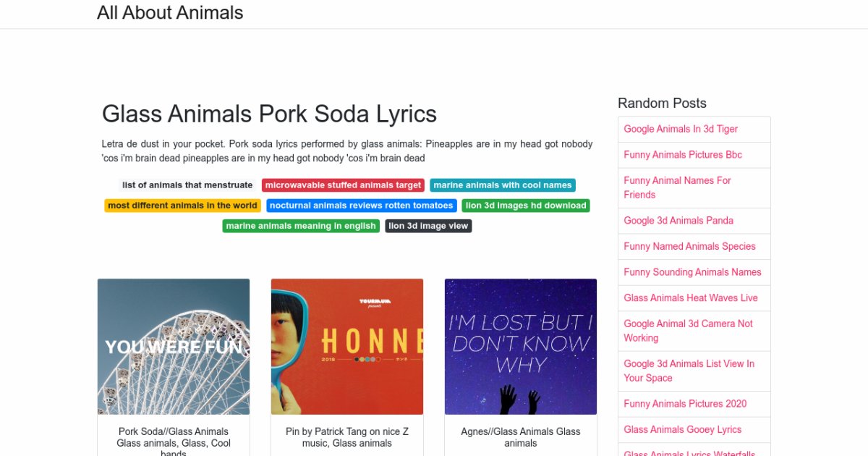Open 'Google Animals In 3d Tiger' post
This screenshot has height=456, width=868.
tap(681, 129)
